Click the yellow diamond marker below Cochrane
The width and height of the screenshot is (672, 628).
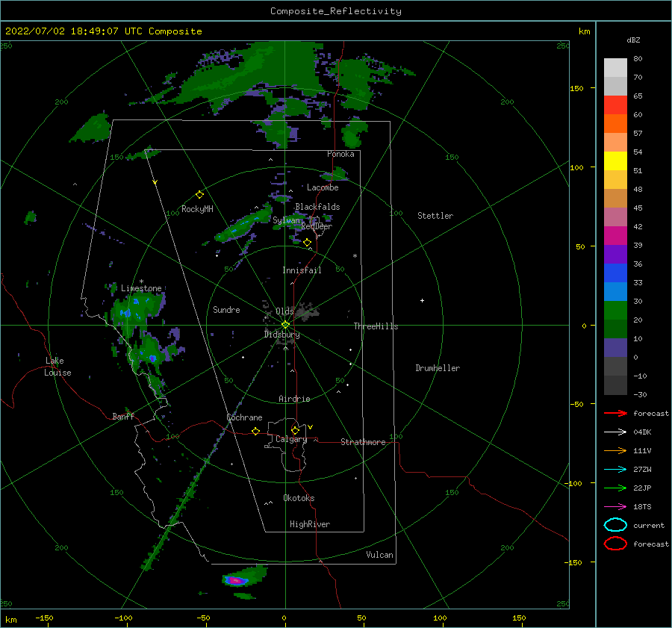pyautogui.click(x=255, y=432)
